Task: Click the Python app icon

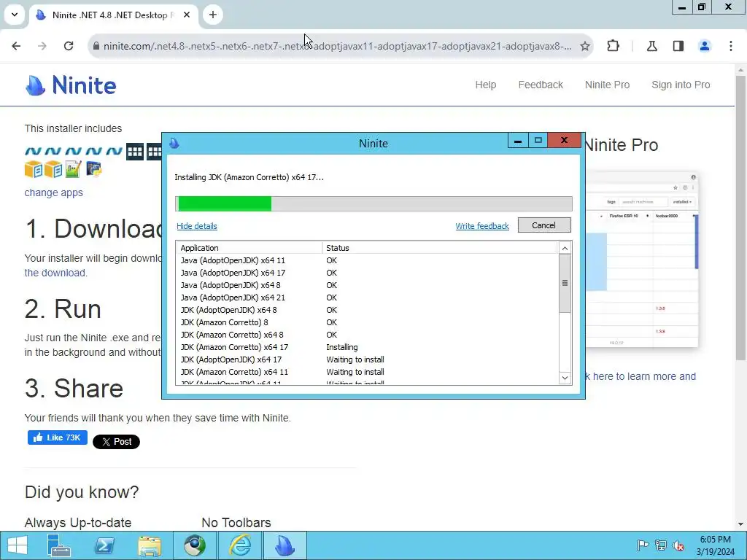Action: [x=94, y=169]
